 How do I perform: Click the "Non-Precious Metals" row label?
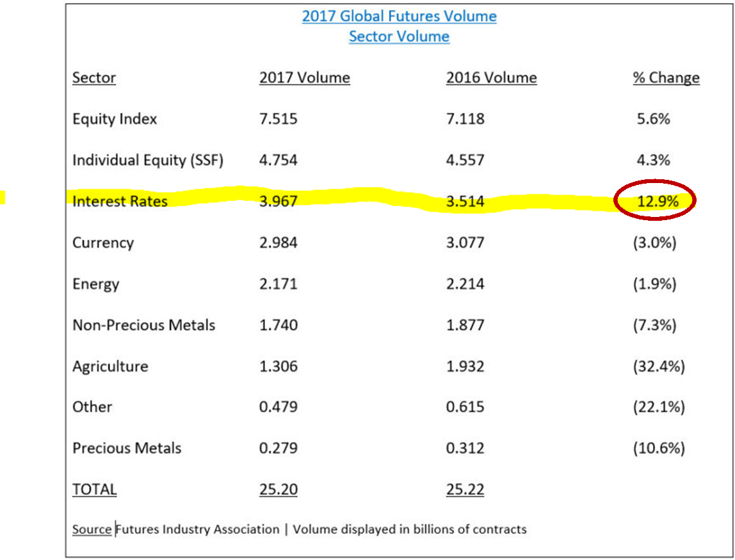coord(143,325)
